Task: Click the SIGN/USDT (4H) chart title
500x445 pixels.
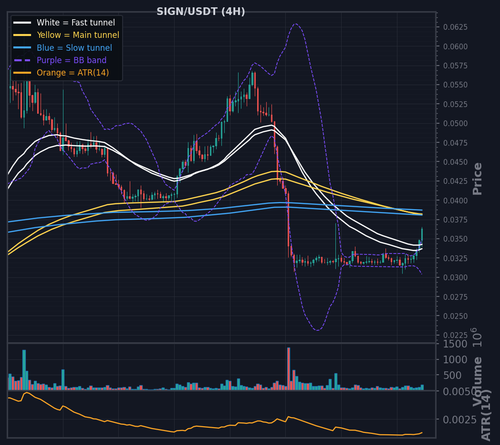Action: pyautogui.click(x=201, y=12)
